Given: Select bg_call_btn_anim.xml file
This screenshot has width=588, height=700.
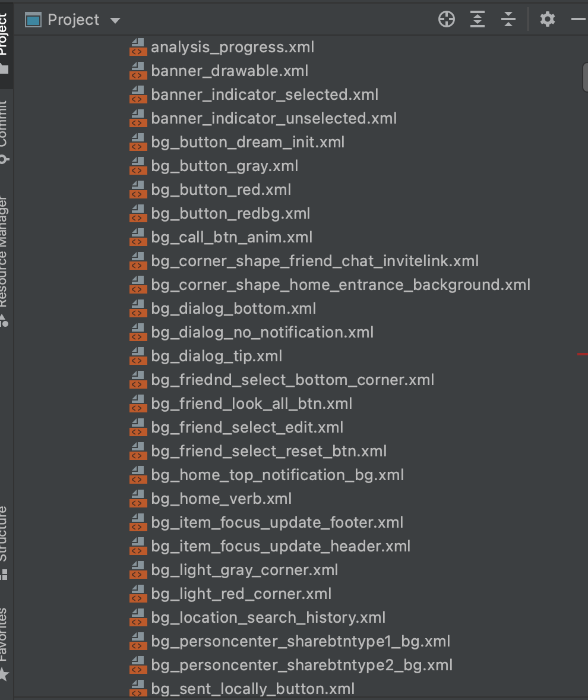Looking at the screenshot, I should click(x=232, y=237).
